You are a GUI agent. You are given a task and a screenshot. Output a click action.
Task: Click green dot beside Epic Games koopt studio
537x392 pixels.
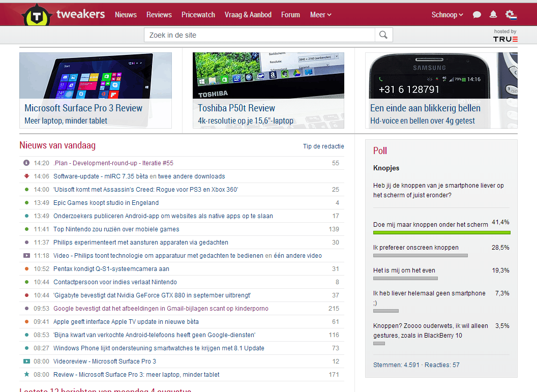pyautogui.click(x=27, y=203)
